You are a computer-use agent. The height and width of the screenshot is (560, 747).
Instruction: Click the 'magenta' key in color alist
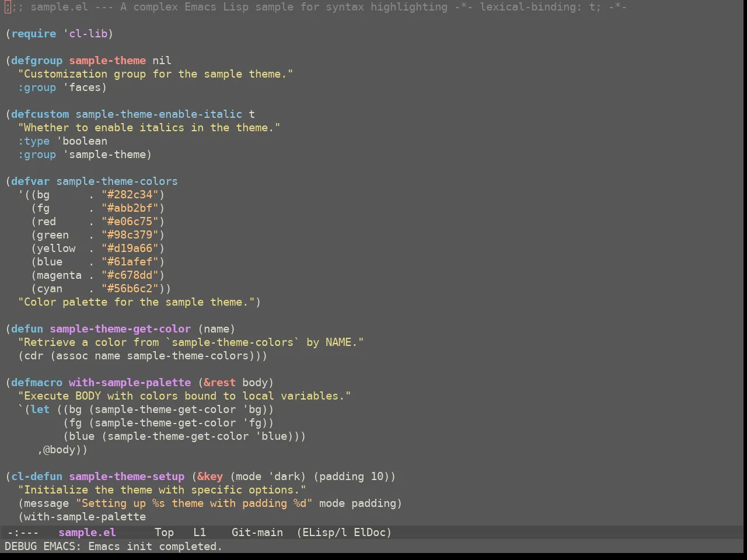[59, 275]
